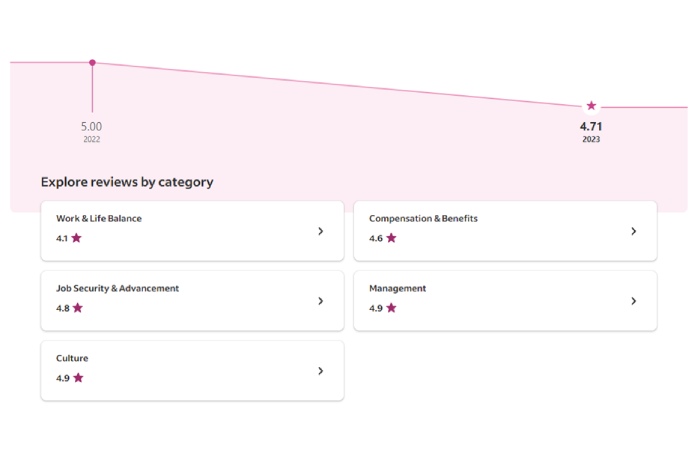700x450 pixels.
Task: Expand Job Security & Advancement chevron arrow
Action: point(320,301)
